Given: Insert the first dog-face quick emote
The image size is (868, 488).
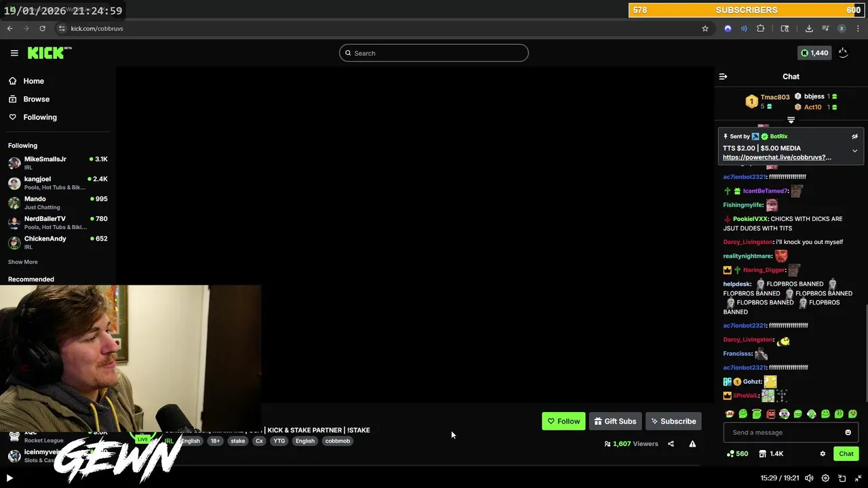Looking at the screenshot, I should (x=730, y=413).
